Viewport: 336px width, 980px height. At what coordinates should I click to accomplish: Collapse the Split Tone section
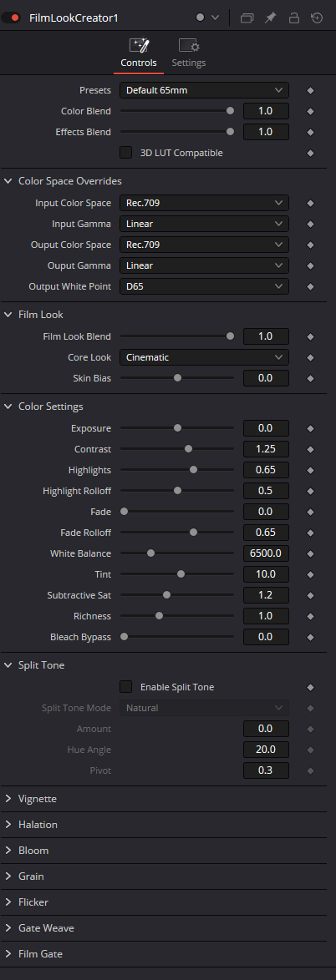(8, 665)
